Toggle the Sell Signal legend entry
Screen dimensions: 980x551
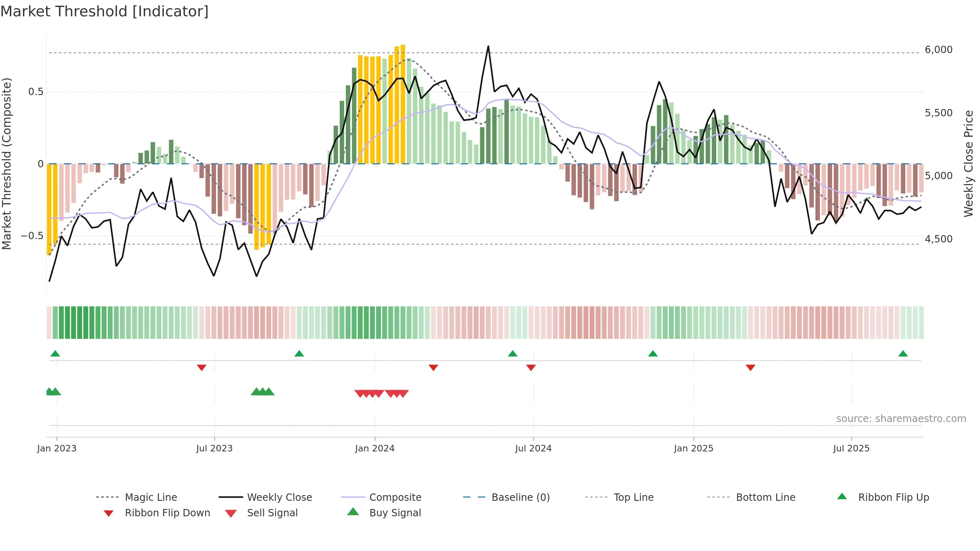(x=261, y=513)
